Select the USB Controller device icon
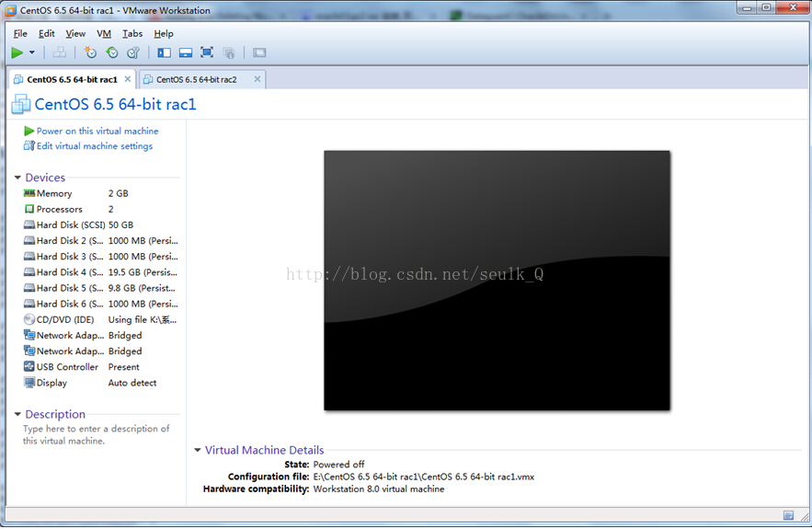812x529 pixels. [x=29, y=367]
